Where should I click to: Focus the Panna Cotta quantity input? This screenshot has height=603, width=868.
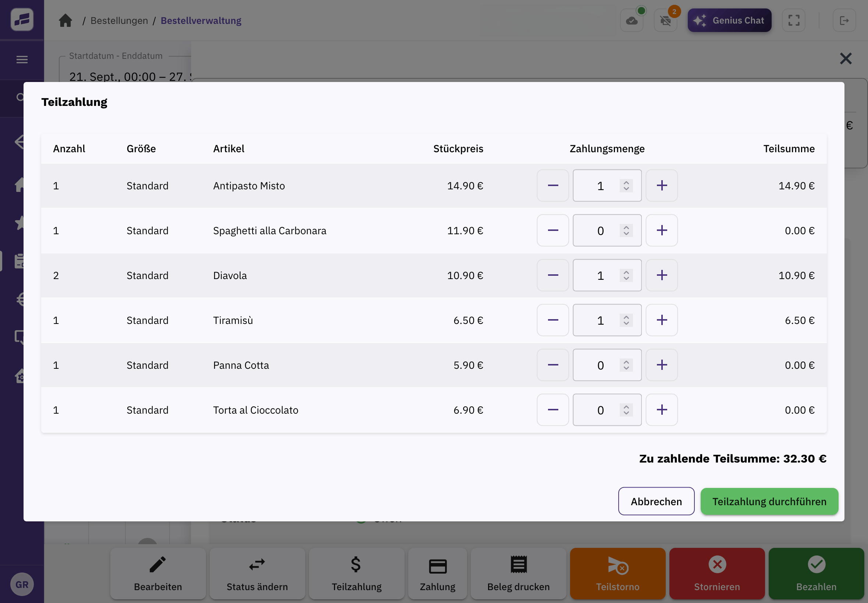tap(607, 365)
